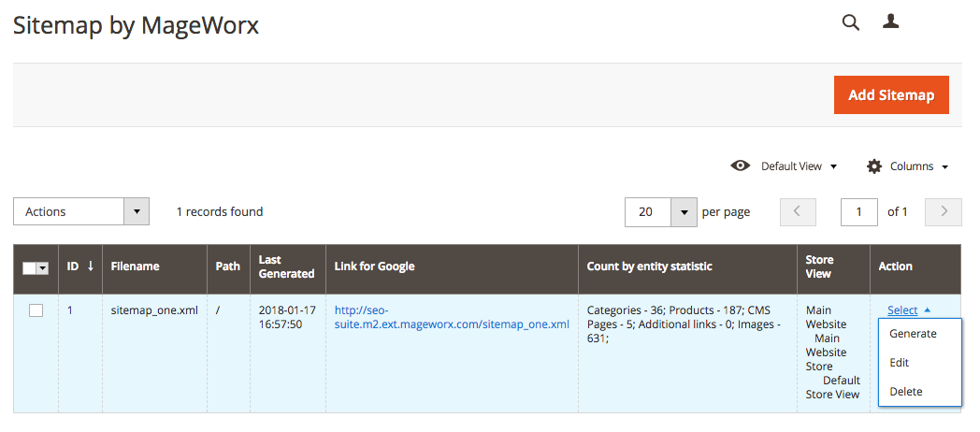Expand the Default View dropdown
The width and height of the screenshot is (980, 432).
799,166
